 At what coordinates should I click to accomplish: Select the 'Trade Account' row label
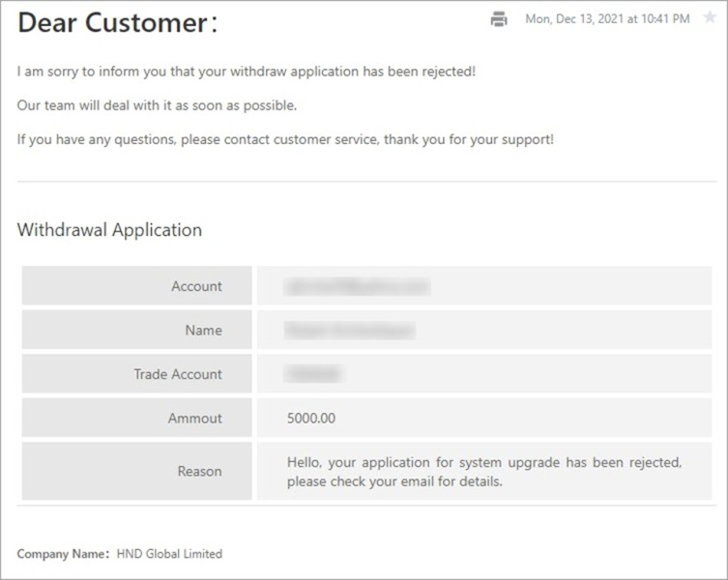(178, 374)
